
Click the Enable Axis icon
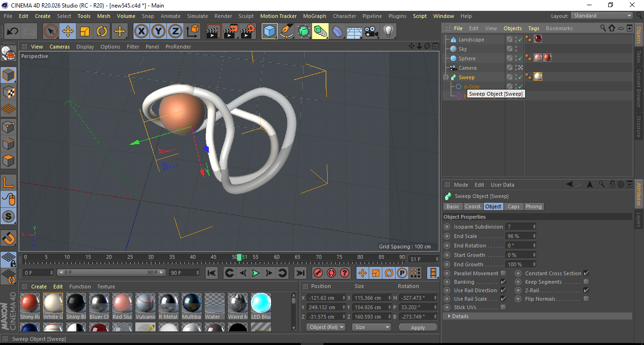[x=8, y=182]
